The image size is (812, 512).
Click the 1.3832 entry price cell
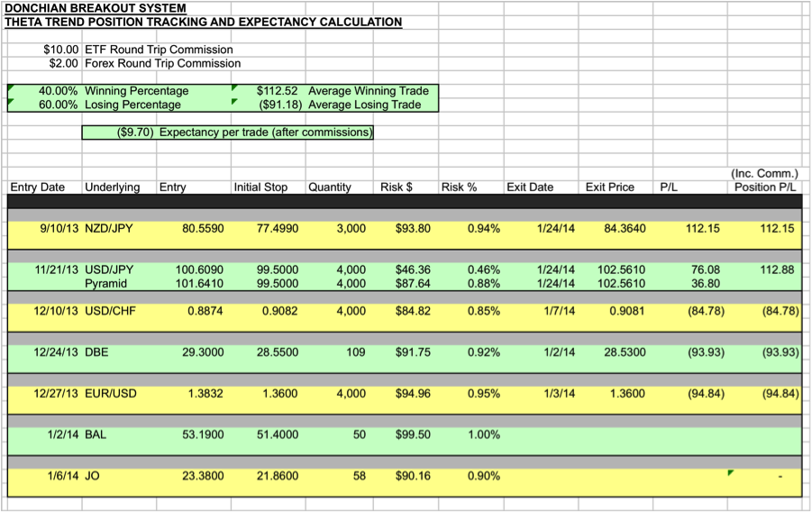pyautogui.click(x=205, y=393)
